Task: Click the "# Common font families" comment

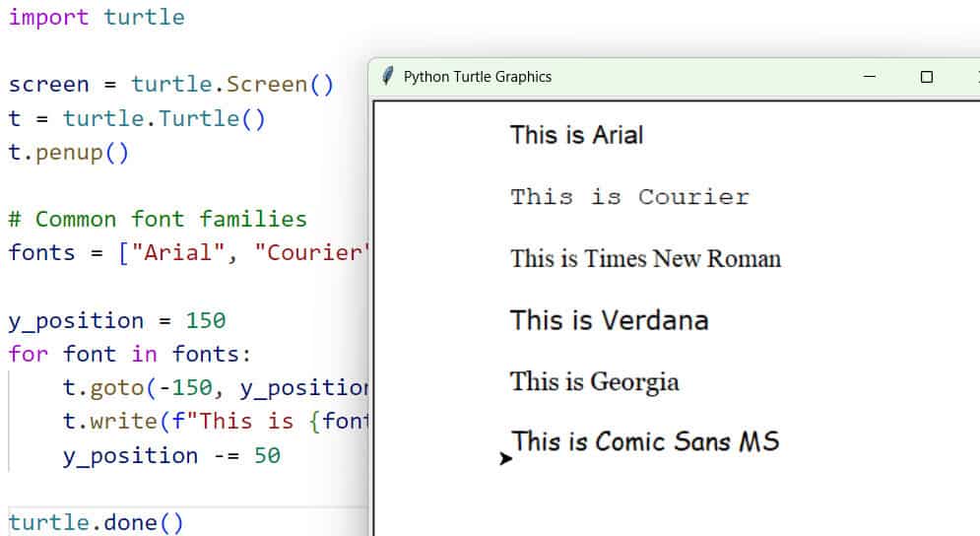Action: click(158, 219)
